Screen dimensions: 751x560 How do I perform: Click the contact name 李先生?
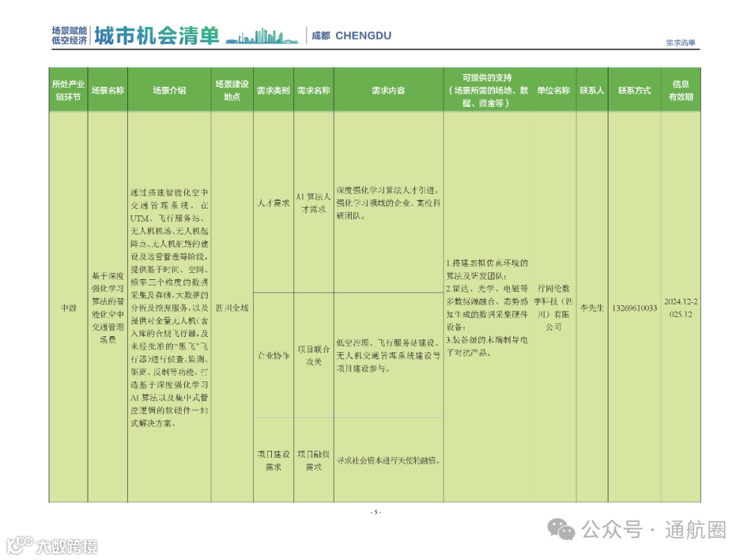tap(592, 308)
